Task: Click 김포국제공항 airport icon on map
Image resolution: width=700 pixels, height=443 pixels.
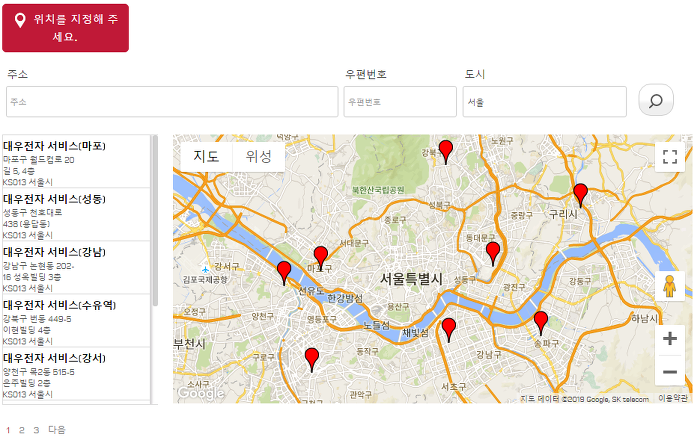Action: point(205,270)
